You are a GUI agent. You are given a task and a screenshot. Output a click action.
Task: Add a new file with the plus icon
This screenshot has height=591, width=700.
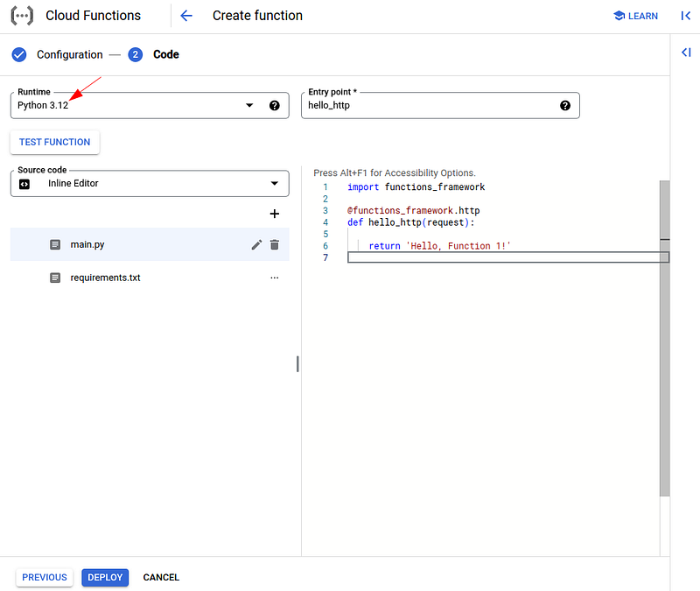pyautogui.click(x=275, y=214)
